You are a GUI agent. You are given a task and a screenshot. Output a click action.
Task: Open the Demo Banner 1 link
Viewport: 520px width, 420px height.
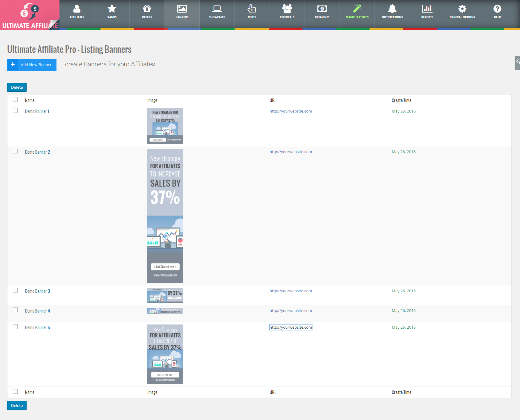pyautogui.click(x=37, y=111)
